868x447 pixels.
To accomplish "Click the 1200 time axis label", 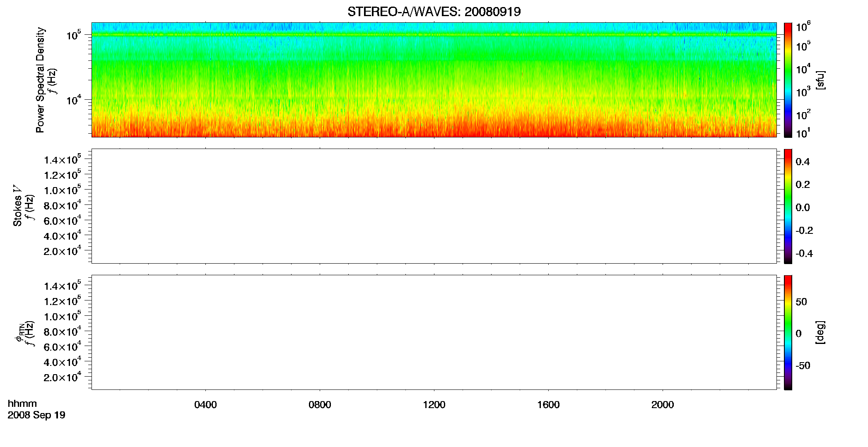I will pyautogui.click(x=434, y=405).
